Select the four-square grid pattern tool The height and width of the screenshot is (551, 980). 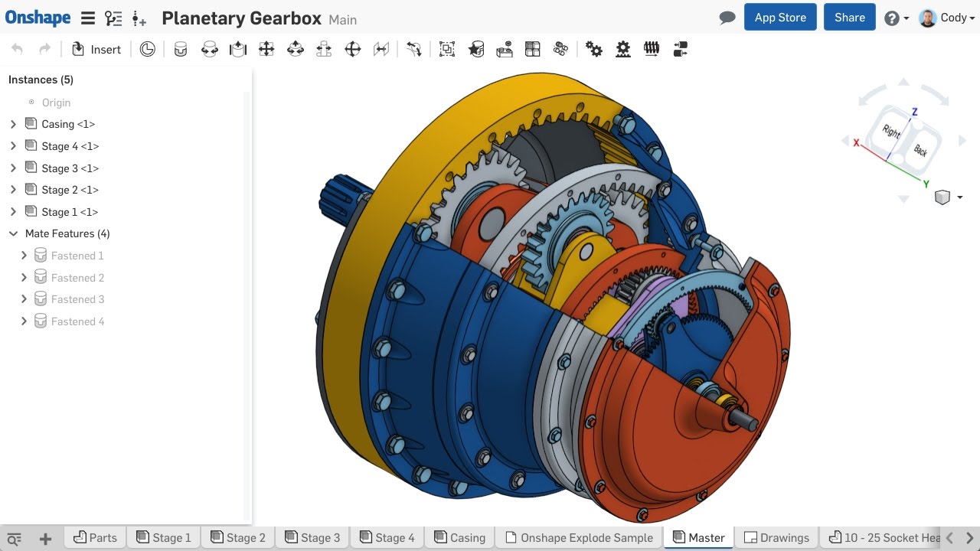coord(533,49)
